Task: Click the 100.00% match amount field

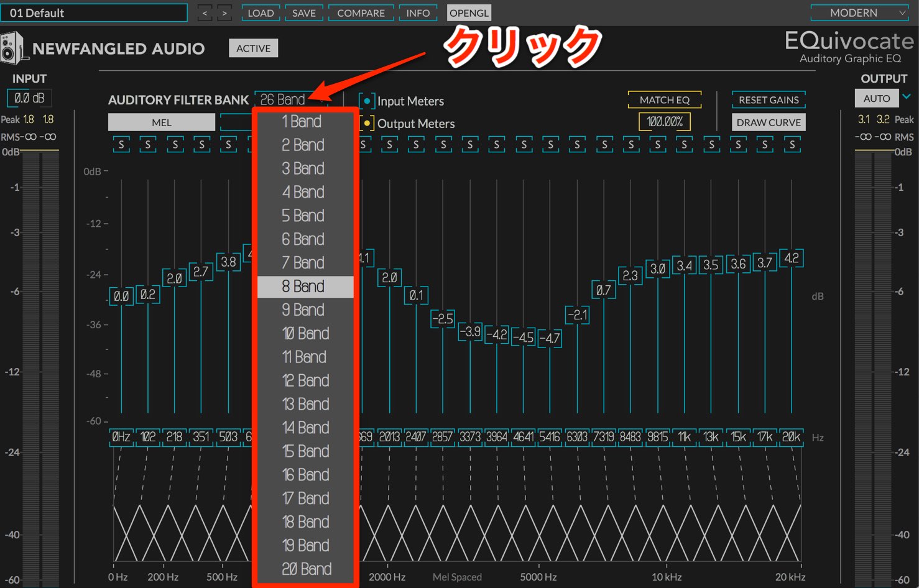Action: click(665, 122)
